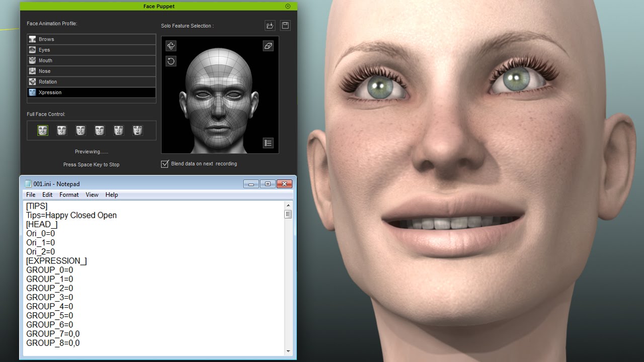Viewport: 644px width, 362px height.
Task: Click the 'Tips=Happy Closed Open' line
Action: [71, 215]
